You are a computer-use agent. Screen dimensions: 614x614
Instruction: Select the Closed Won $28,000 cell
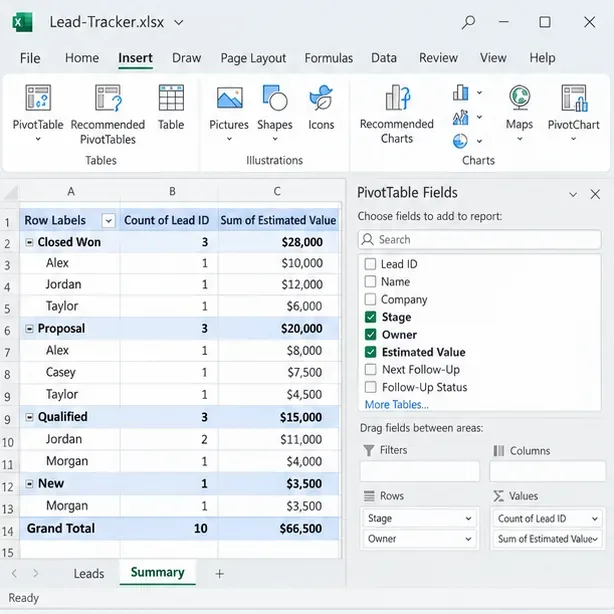(278, 242)
